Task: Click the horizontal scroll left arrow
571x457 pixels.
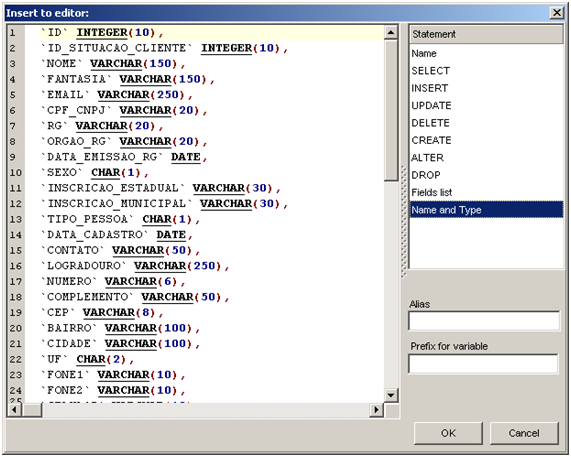Action: pos(15,410)
